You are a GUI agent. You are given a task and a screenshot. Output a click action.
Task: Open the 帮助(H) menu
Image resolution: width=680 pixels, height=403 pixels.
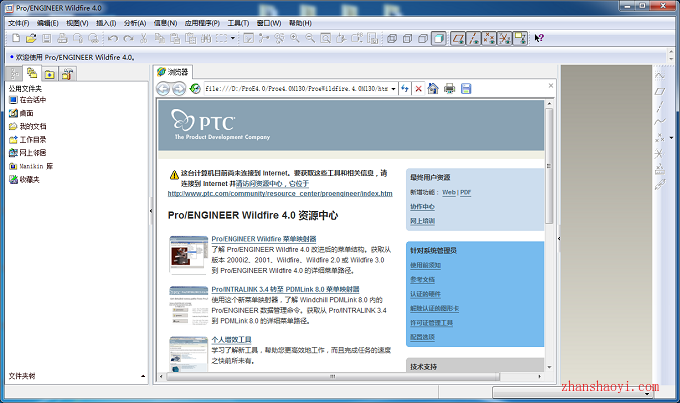coord(300,23)
